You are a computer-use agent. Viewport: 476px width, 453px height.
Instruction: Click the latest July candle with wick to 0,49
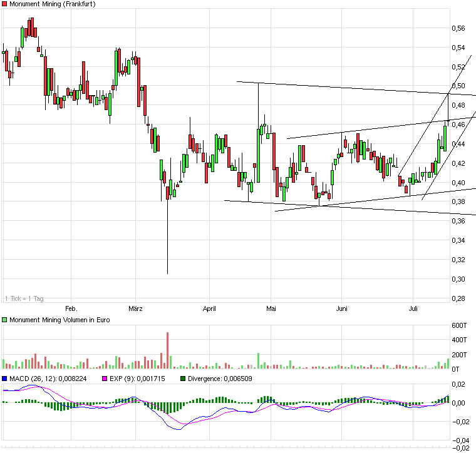pos(448,109)
